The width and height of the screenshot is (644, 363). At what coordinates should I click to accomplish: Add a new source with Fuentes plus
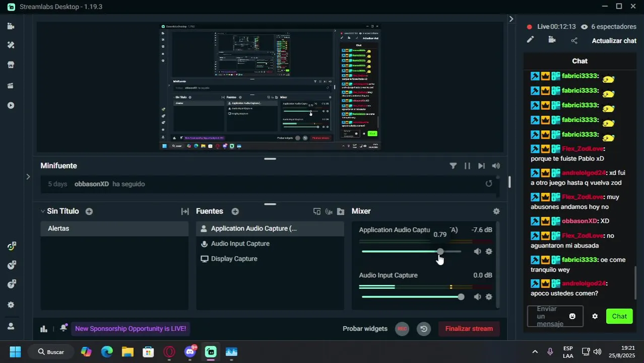point(235,211)
